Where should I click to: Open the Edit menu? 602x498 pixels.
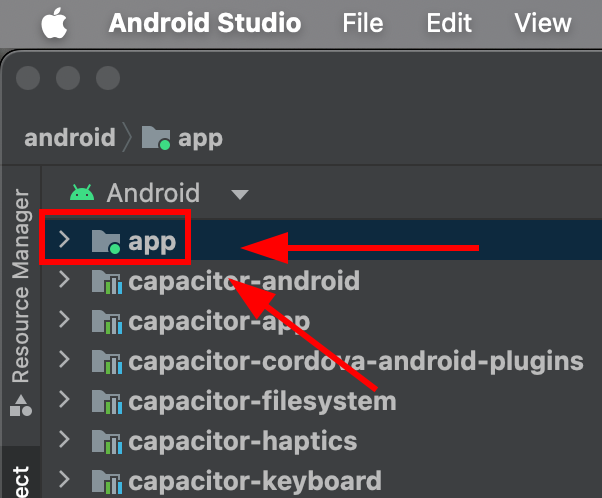[x=449, y=23]
